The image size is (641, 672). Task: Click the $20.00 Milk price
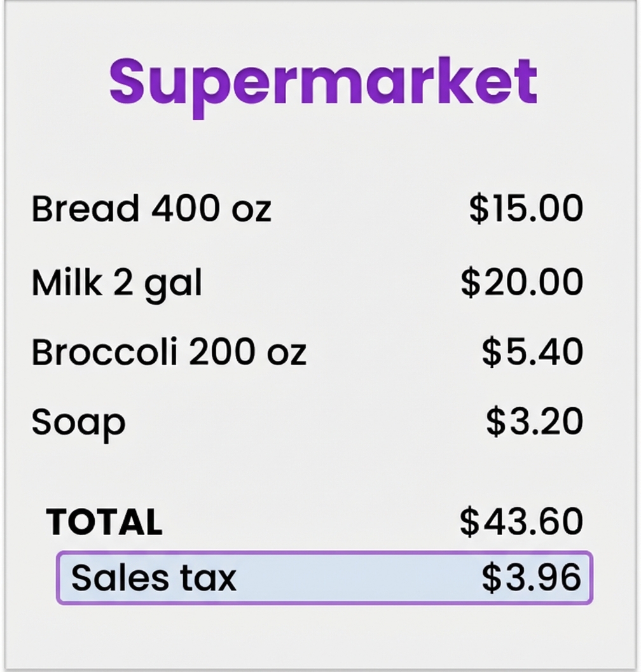point(521,282)
